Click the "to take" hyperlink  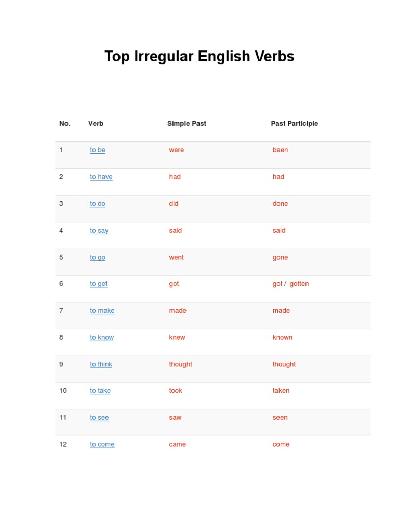100,391
